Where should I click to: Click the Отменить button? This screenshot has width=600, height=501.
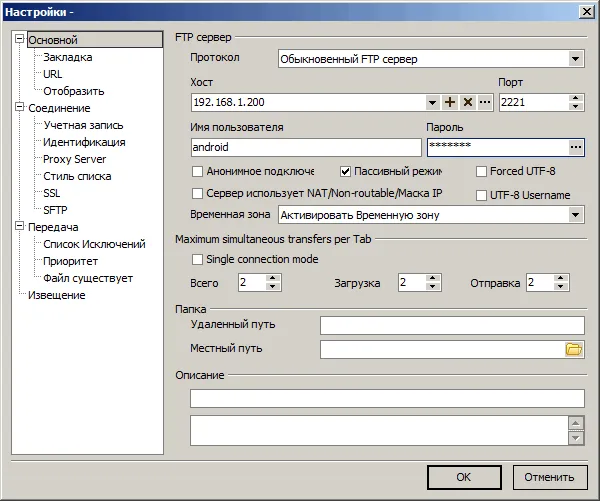coord(549,477)
